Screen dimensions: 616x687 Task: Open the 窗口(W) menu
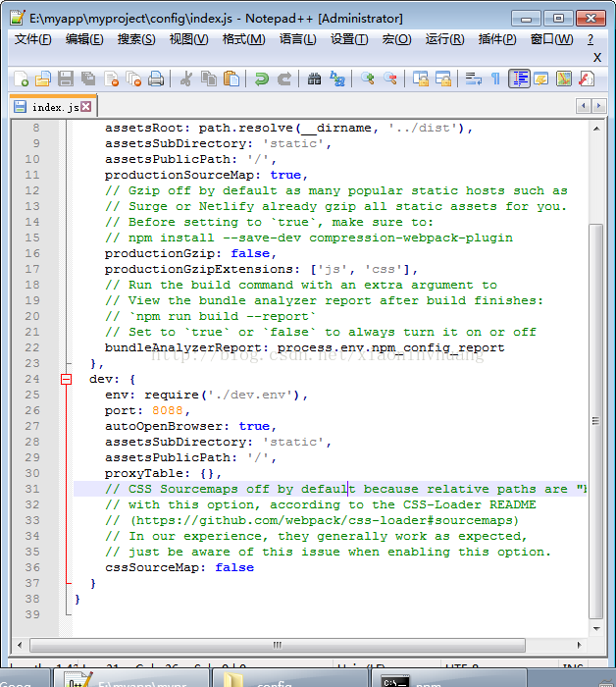[551, 39]
